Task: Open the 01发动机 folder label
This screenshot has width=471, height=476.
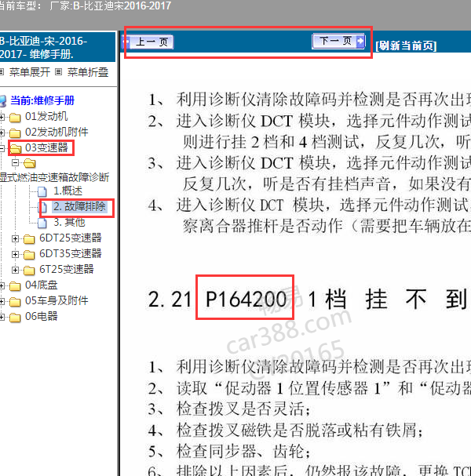Action: [x=46, y=116]
